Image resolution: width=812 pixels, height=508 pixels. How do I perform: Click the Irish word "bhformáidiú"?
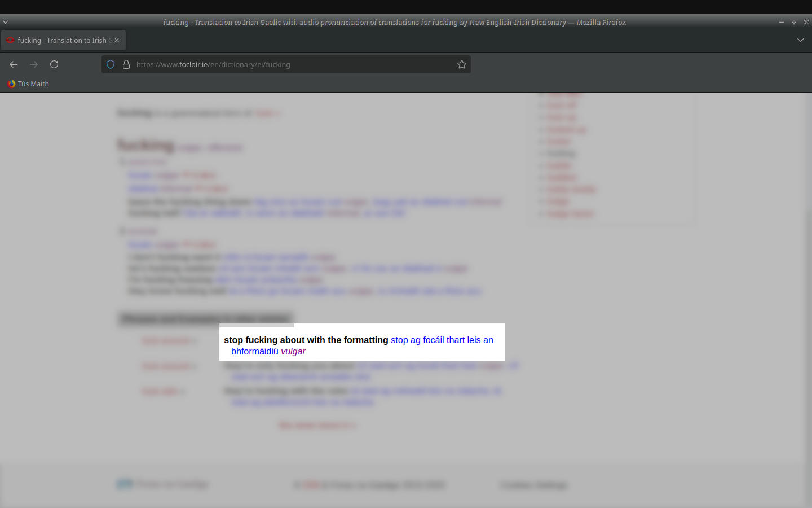255,351
